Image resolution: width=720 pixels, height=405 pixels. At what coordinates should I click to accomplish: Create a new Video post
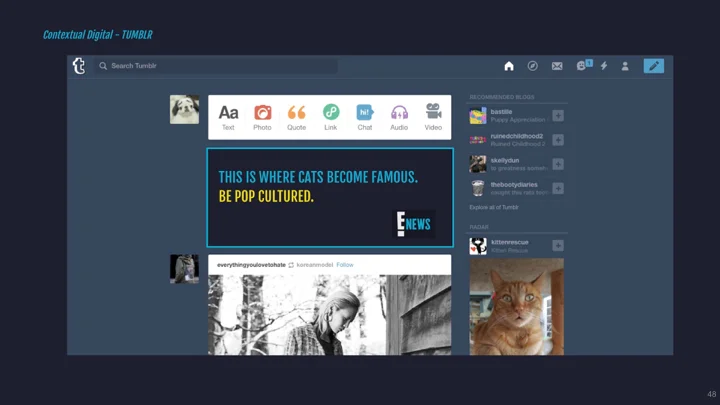point(433,118)
